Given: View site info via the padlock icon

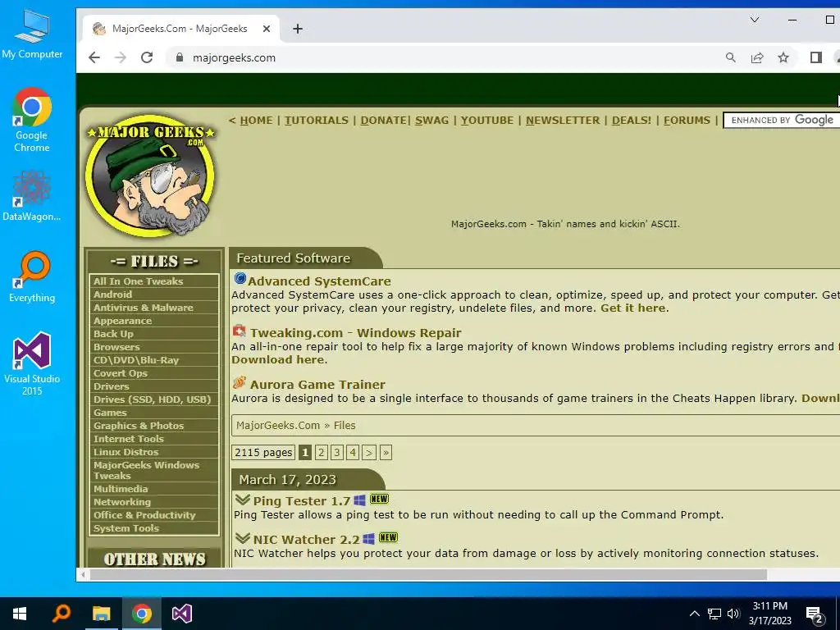Looking at the screenshot, I should point(180,57).
